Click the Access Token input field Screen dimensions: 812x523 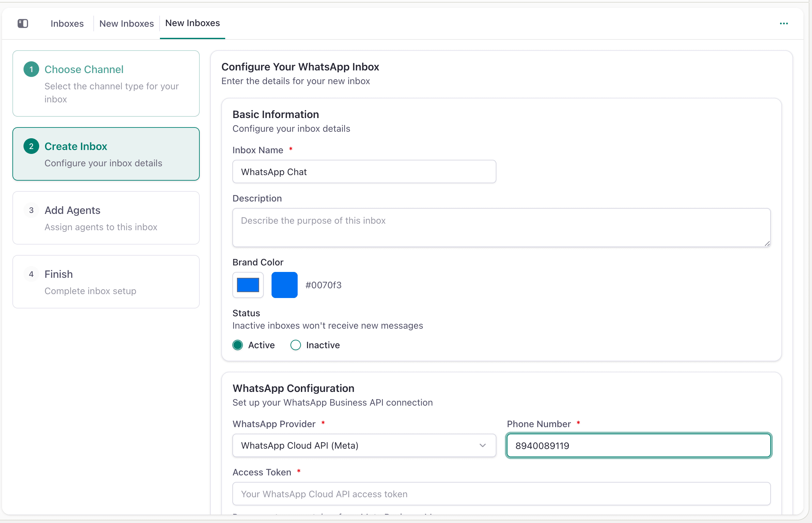click(501, 493)
